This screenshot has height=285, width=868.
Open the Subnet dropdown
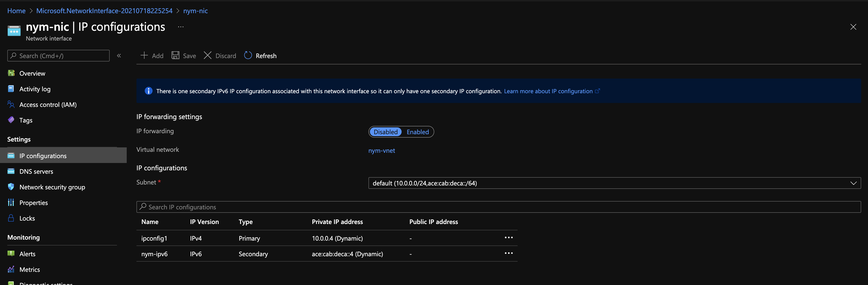click(x=614, y=183)
